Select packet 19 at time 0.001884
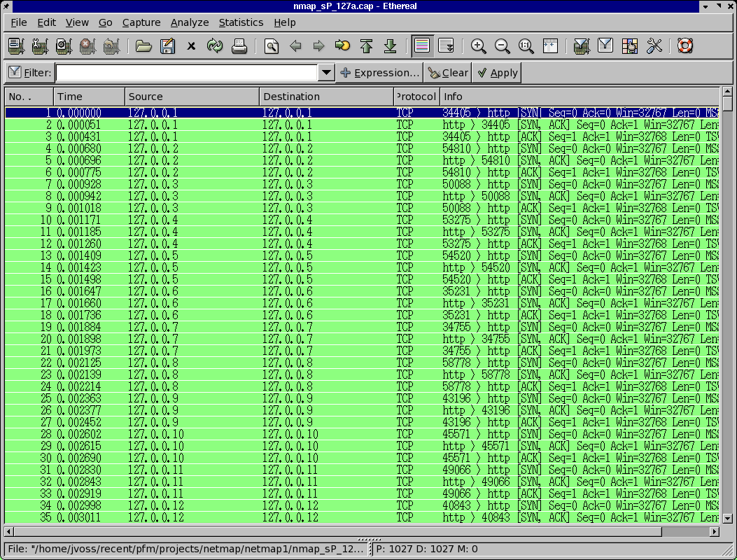Screen dimensions: 737x560 (362, 327)
